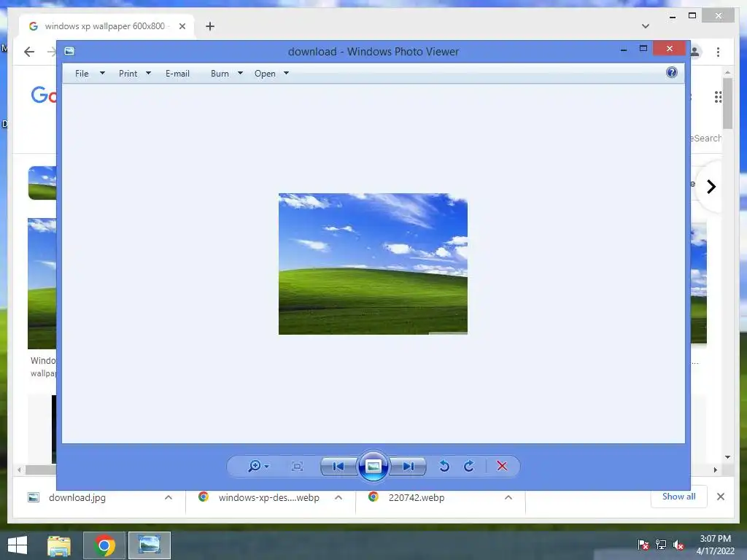This screenshot has height=560, width=747.
Task: Click Chrome scrollbar down arrow
Action: click(727, 457)
